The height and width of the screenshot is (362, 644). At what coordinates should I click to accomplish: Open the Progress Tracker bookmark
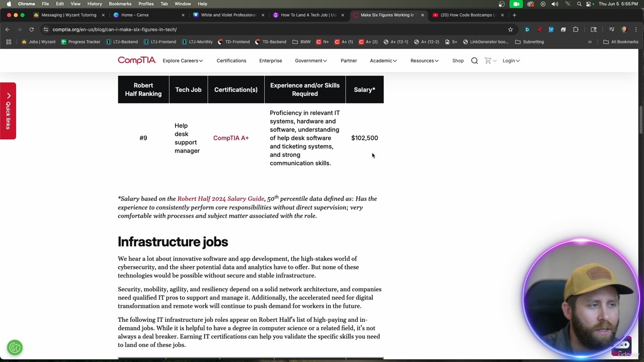click(80, 42)
